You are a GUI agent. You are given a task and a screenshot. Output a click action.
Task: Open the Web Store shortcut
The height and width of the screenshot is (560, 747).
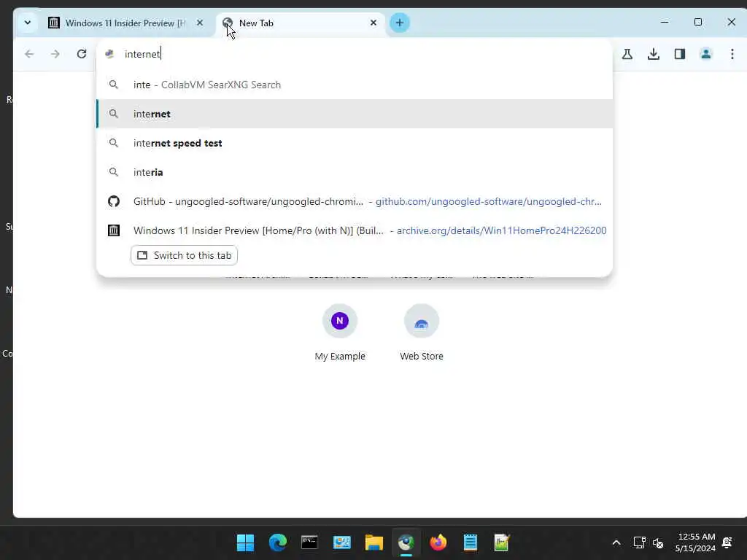point(422,332)
